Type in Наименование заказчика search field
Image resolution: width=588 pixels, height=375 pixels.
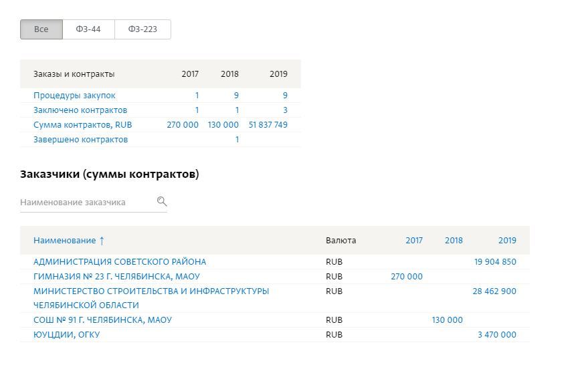pos(86,202)
